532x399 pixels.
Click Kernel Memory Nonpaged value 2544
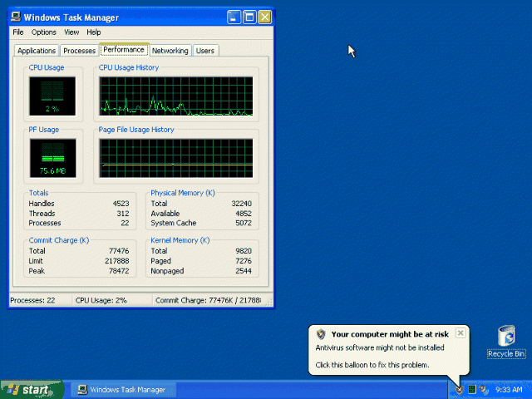(x=244, y=271)
